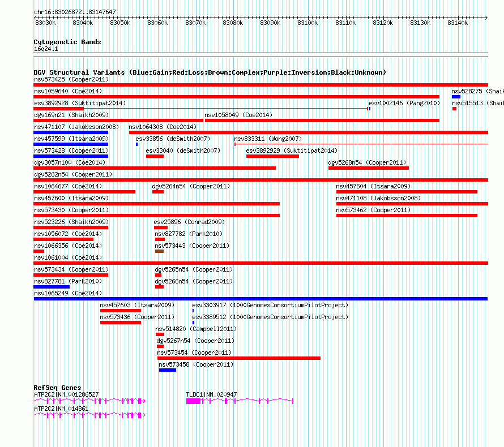The height and width of the screenshot is (447, 504).
Task: Select nsv457604 (Itsara2009) label
Action: click(x=373, y=186)
